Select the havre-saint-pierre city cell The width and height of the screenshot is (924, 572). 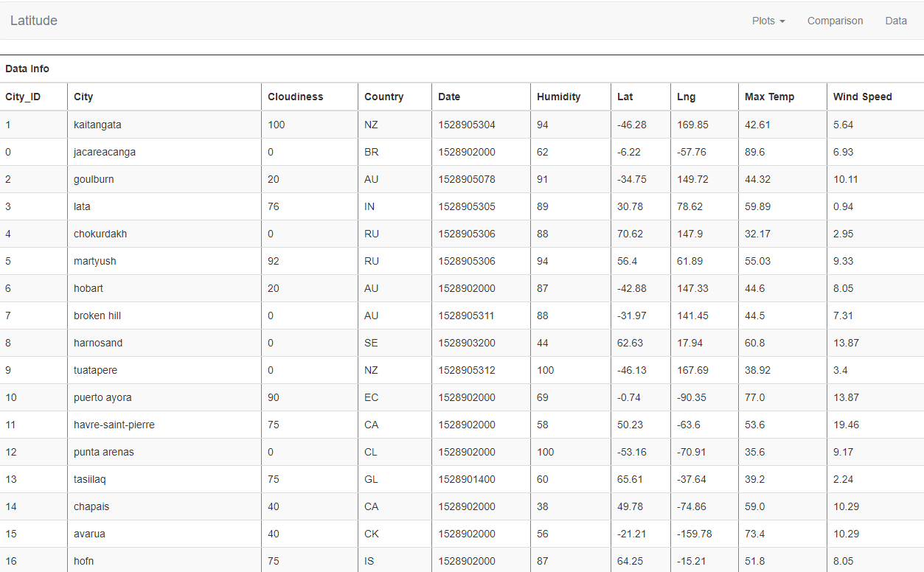click(x=164, y=425)
